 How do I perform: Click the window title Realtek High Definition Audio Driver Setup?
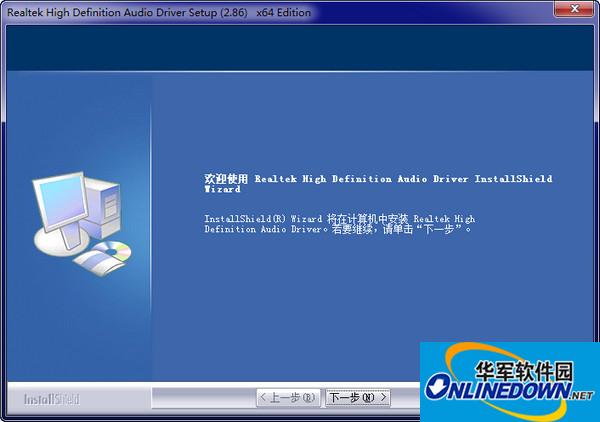159,13
